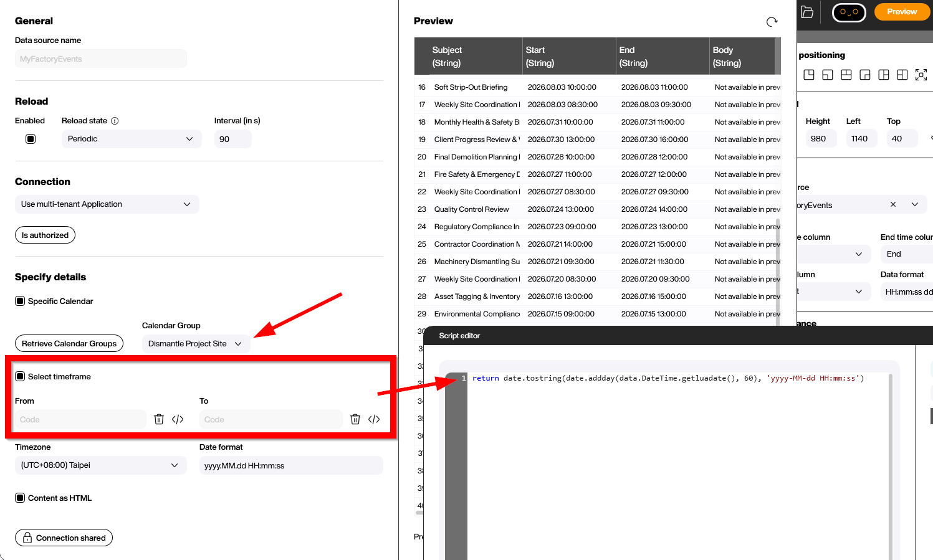Expand the data source dropdown chevron

915,204
